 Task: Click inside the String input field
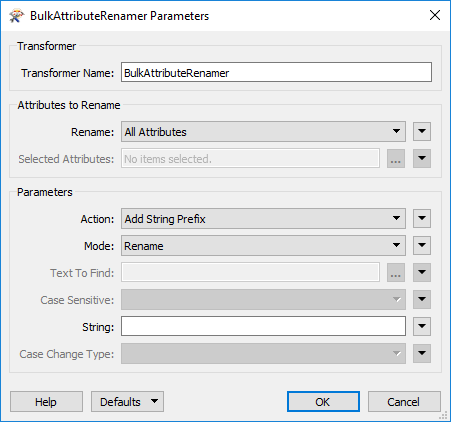(x=263, y=326)
